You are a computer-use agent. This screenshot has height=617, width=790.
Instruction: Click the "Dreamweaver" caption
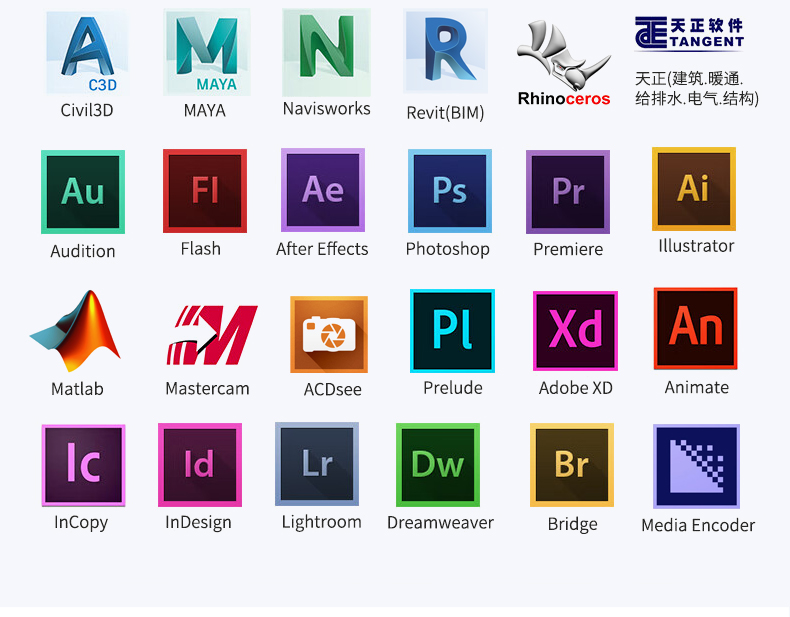[440, 523]
